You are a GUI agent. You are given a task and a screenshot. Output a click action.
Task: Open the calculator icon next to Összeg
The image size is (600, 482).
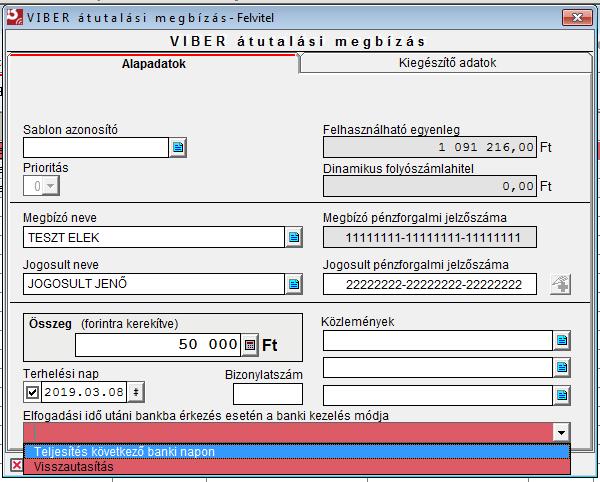[250, 345]
